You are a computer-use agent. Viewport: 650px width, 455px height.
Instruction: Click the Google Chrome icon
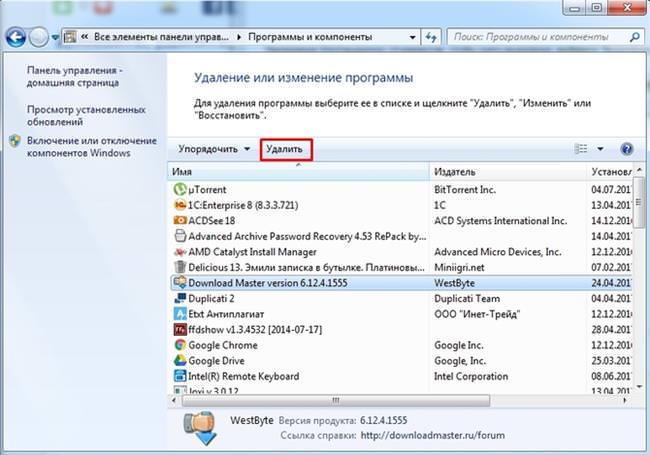coord(180,345)
